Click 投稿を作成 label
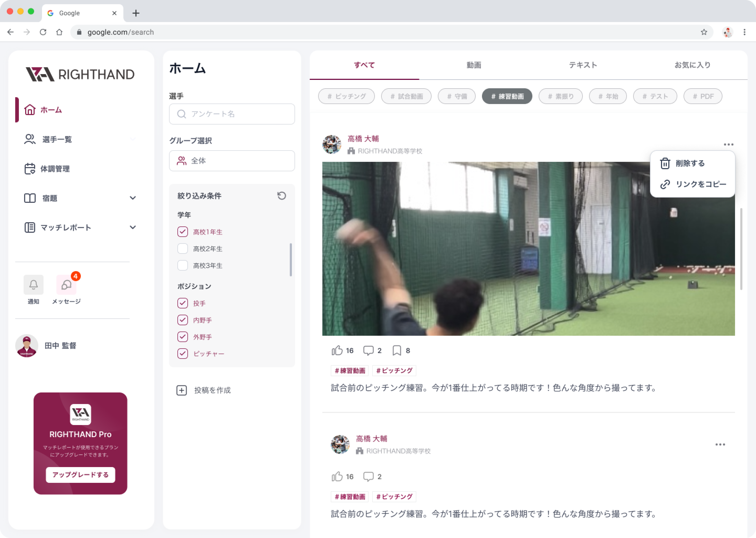This screenshot has height=538, width=756. pyautogui.click(x=212, y=390)
